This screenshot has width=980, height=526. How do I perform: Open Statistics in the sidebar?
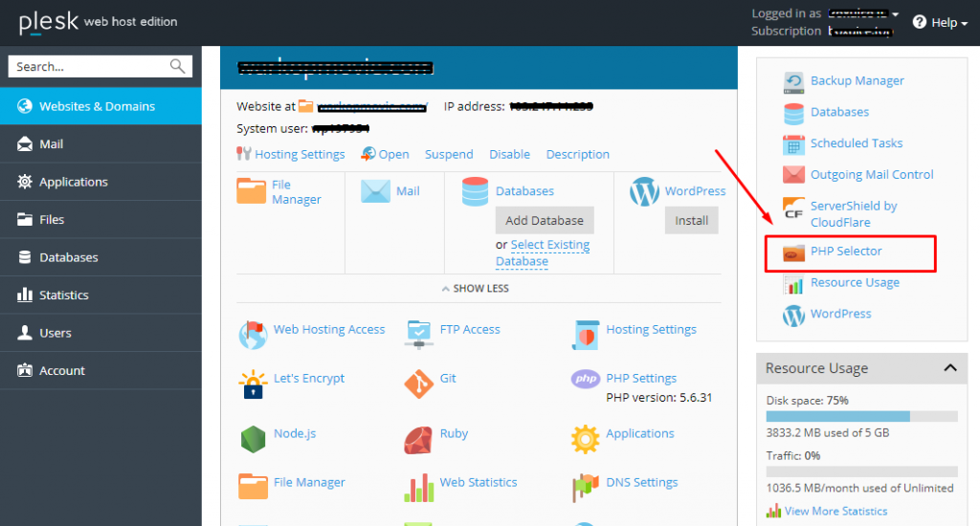100,295
